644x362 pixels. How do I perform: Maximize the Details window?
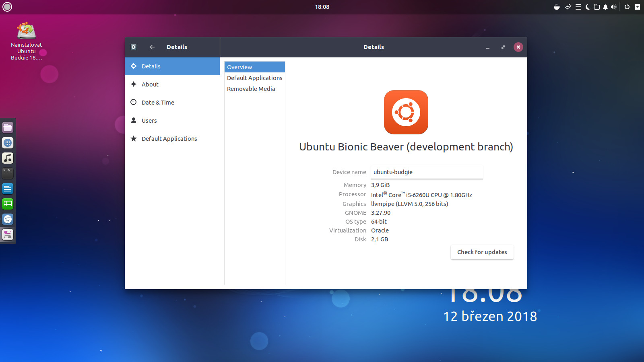(503, 47)
